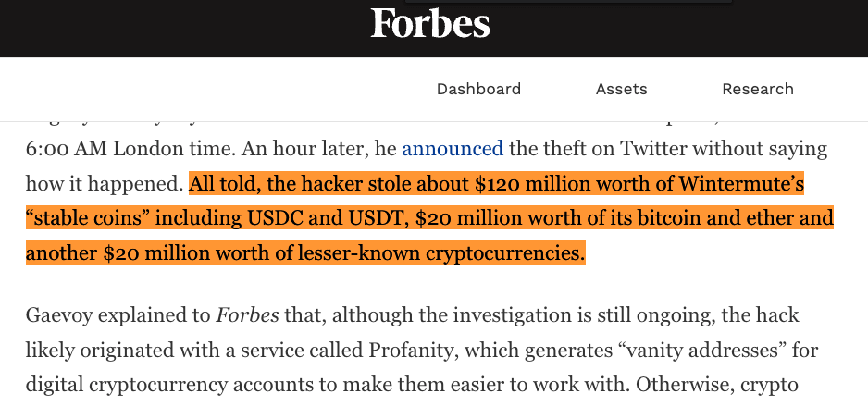Go to the Research navigation item
Screen dimensions: 868x406
coord(758,89)
